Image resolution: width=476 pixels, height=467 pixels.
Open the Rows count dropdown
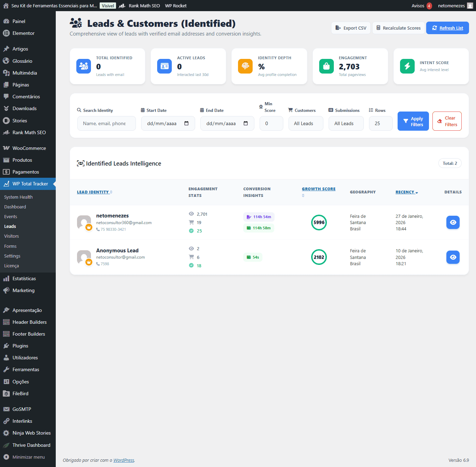381,123
